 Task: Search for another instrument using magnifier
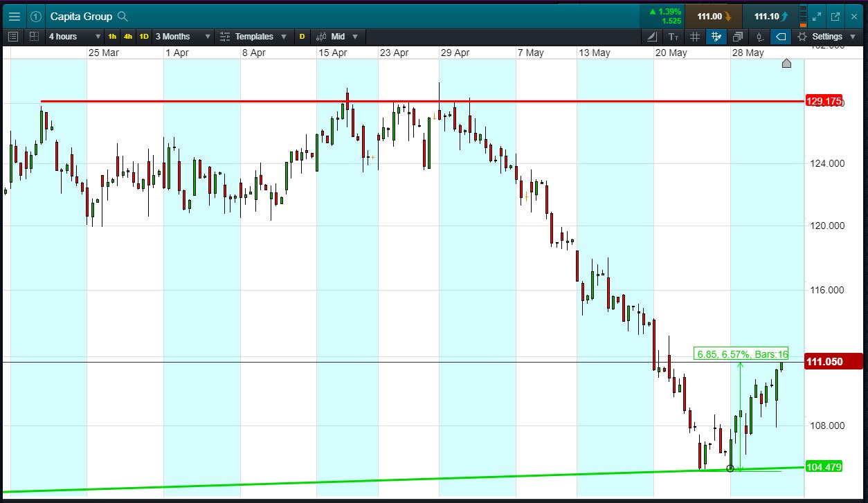(123, 16)
